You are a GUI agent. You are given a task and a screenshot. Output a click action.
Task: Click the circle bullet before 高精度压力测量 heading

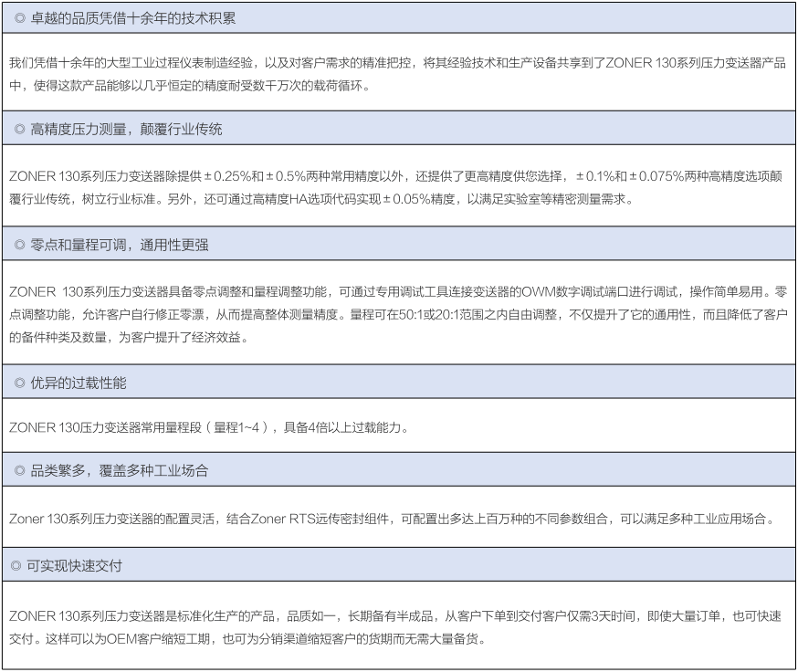(20, 130)
